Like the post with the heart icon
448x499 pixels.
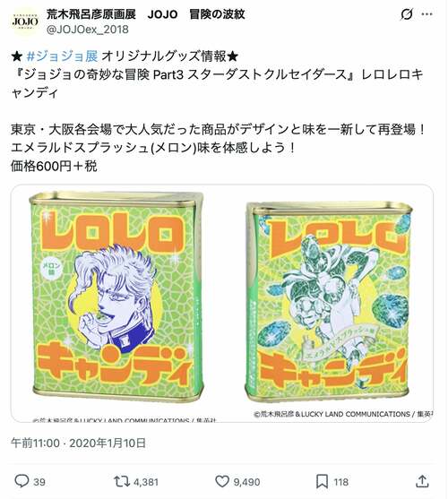click(222, 481)
